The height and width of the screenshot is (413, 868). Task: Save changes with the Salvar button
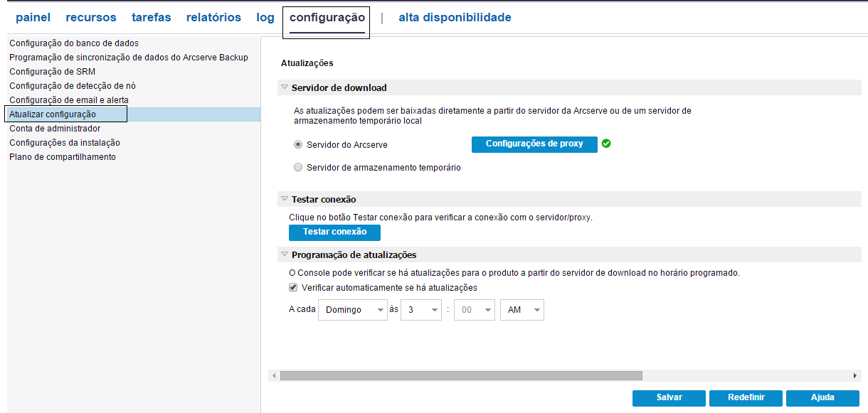[x=668, y=398]
